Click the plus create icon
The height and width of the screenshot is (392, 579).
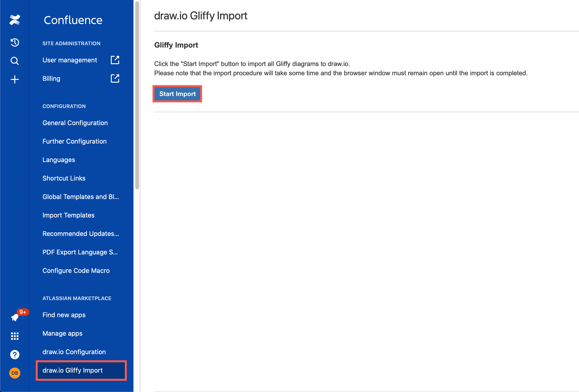[x=15, y=79]
